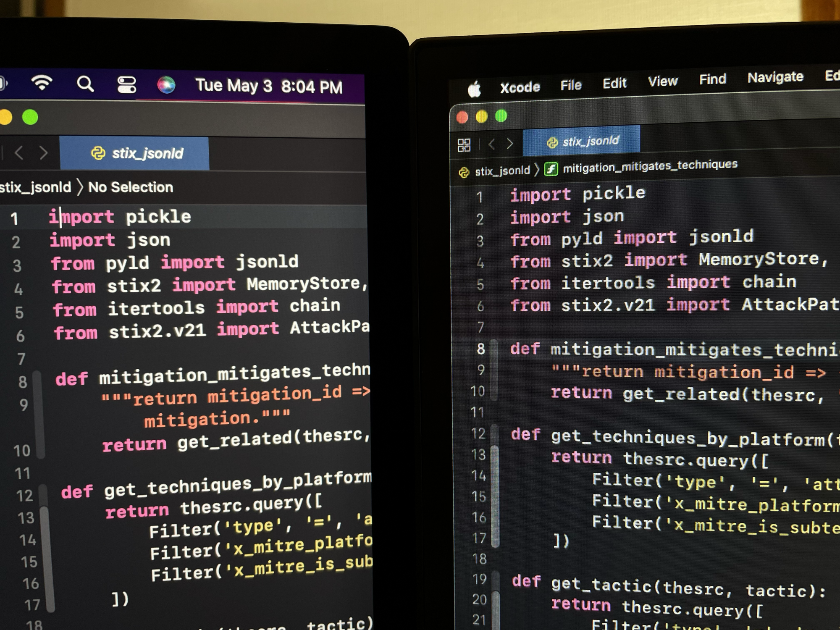Click No Selection in left jump bar
Viewport: 840px width, 630px height.
point(130,187)
